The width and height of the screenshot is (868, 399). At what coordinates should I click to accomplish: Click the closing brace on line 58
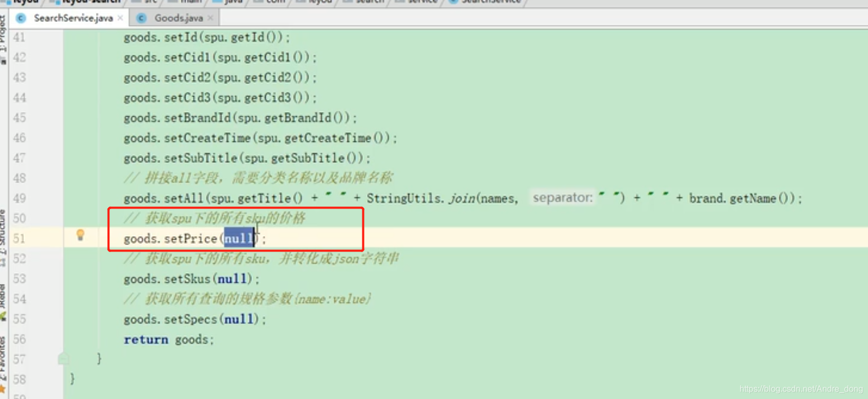tap(73, 379)
